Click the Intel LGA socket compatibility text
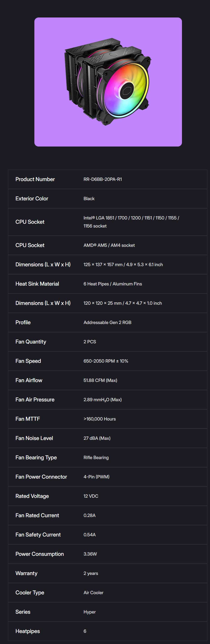The width and height of the screenshot is (210, 644). pos(131,222)
